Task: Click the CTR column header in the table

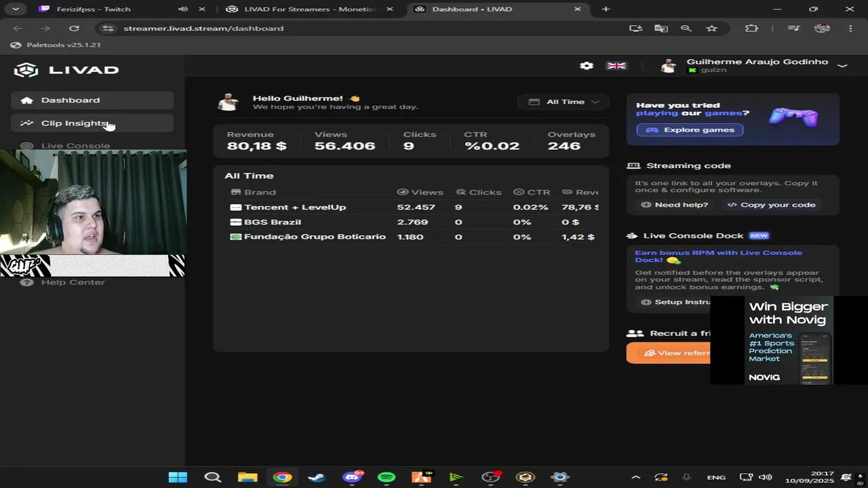Action: pos(532,192)
